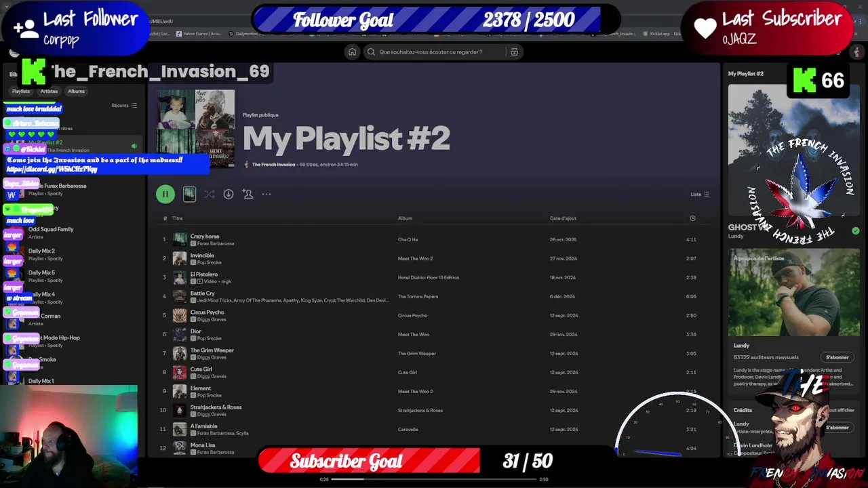The width and height of the screenshot is (868, 488).
Task: Open album Cha O Ha link
Action: coord(408,240)
